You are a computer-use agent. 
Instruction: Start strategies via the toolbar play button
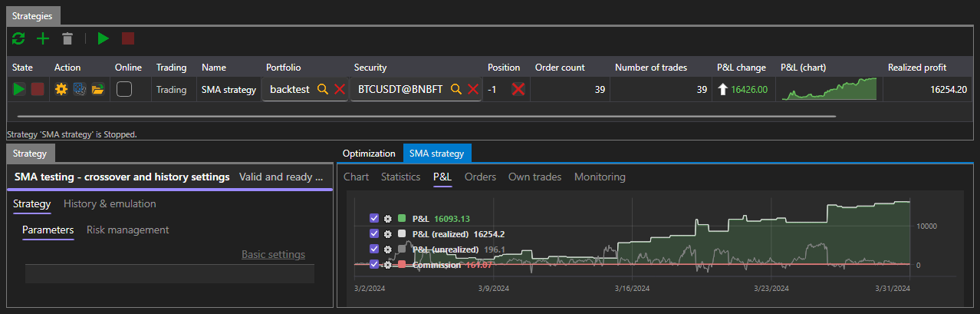click(104, 38)
